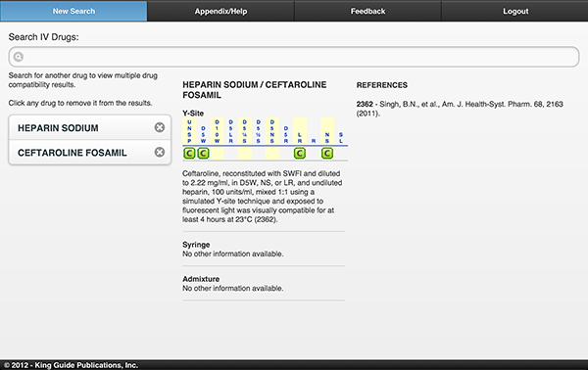Select the CEFTAROLINE FOSAMIL drug row
The width and height of the screenshot is (588, 370).
(90, 153)
